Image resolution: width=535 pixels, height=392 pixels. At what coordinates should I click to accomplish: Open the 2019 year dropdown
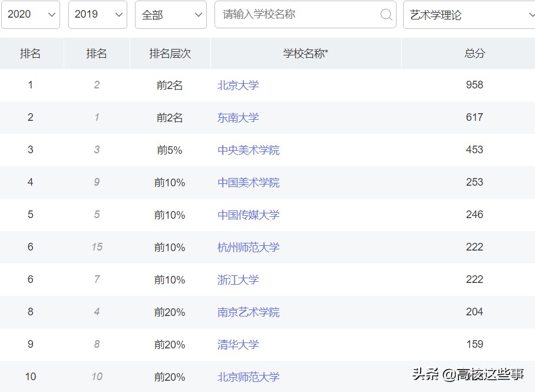click(x=97, y=15)
